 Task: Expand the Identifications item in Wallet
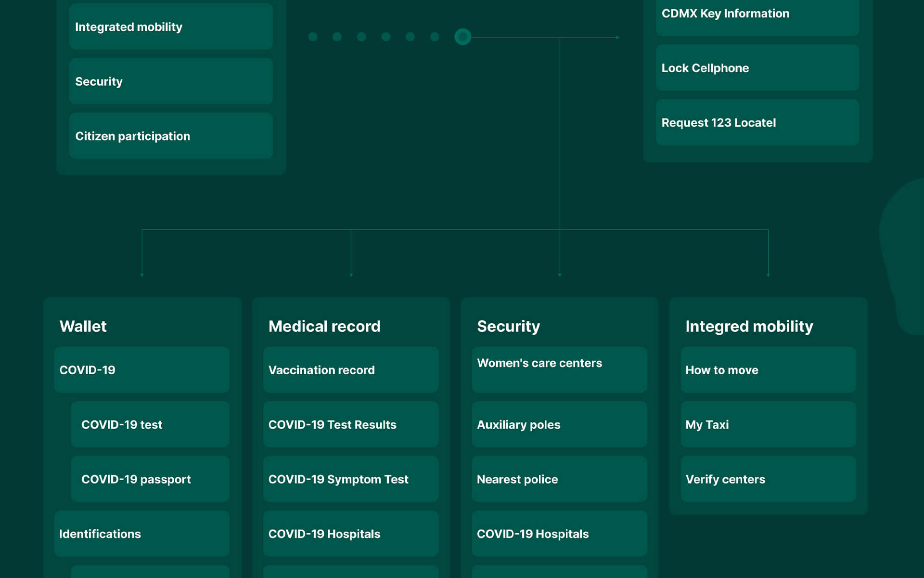click(x=141, y=534)
